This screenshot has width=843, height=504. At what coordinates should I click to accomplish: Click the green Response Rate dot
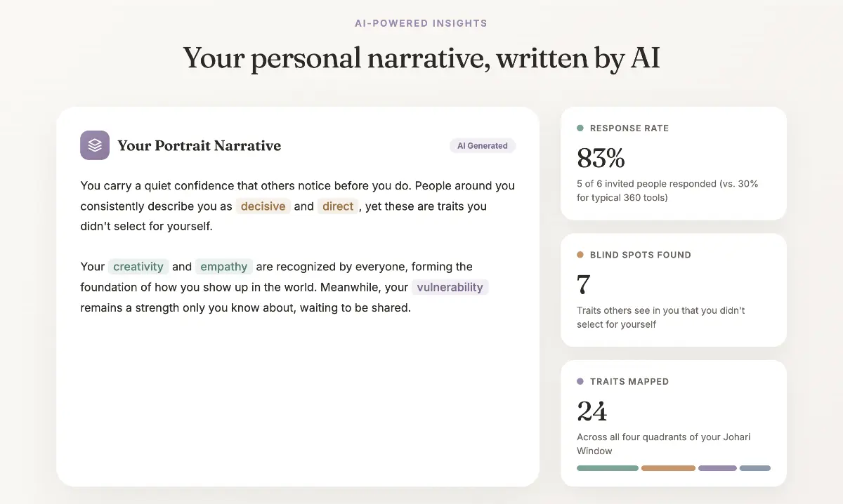pos(580,128)
